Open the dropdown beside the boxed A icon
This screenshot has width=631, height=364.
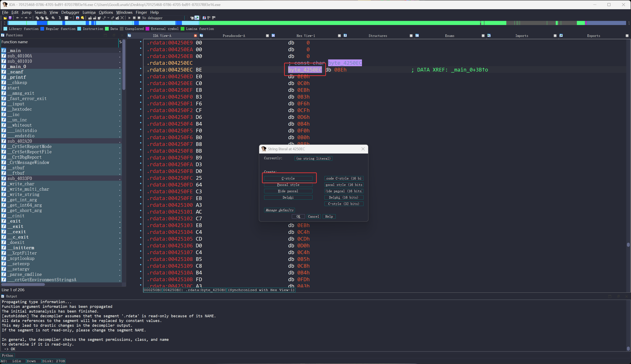71,18
